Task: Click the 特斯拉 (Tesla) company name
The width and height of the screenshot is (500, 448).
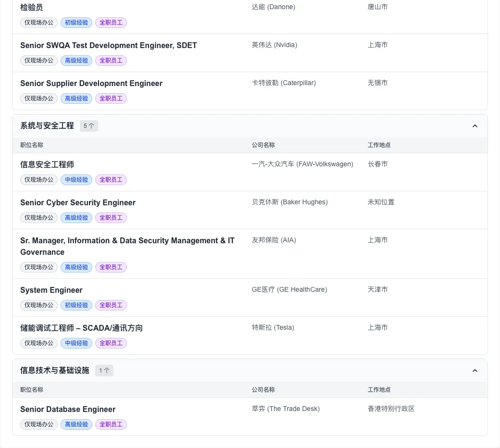Action: coord(273,327)
